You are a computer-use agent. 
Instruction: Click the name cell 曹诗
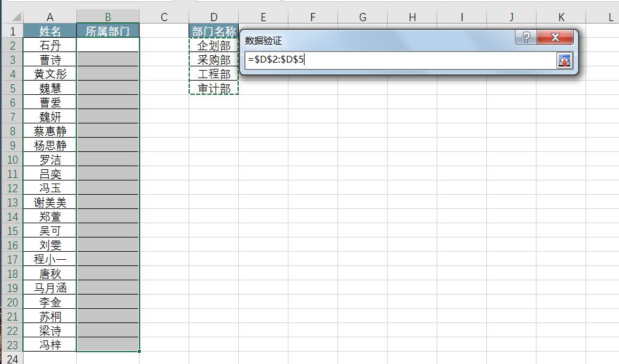(x=50, y=59)
